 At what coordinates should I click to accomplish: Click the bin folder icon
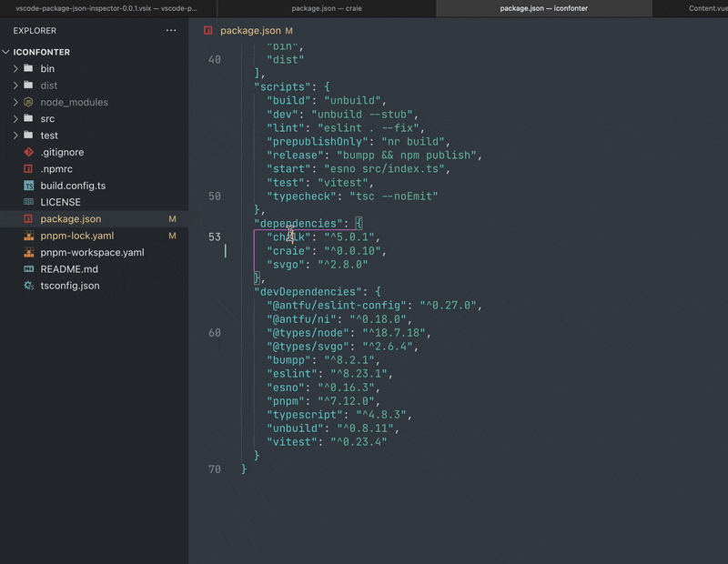click(x=28, y=68)
